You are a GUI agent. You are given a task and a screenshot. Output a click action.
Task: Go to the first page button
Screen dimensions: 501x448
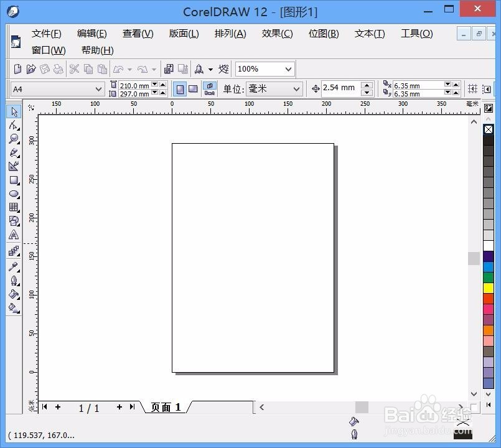point(45,407)
